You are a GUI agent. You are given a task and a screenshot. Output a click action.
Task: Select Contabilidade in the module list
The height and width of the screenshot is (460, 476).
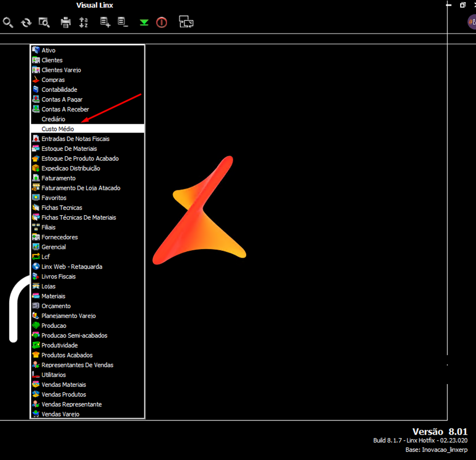pyautogui.click(x=87, y=90)
